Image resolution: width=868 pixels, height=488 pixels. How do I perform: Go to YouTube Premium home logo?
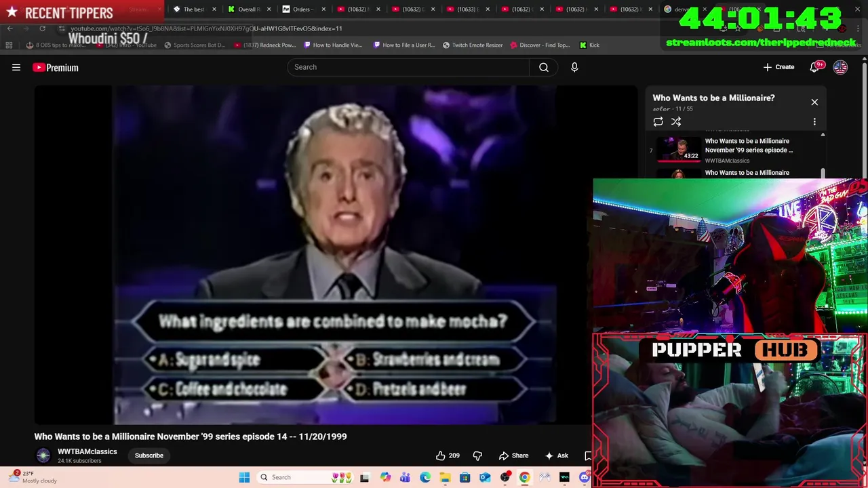pos(56,67)
